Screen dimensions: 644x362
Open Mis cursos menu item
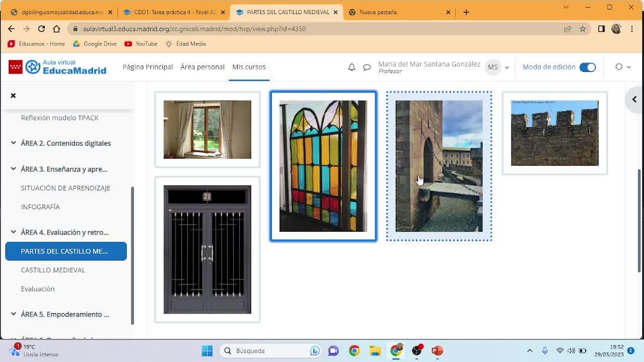point(249,67)
